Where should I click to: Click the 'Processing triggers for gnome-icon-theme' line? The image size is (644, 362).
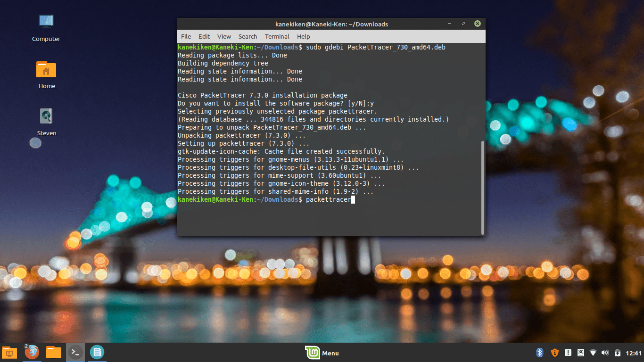[x=281, y=183]
